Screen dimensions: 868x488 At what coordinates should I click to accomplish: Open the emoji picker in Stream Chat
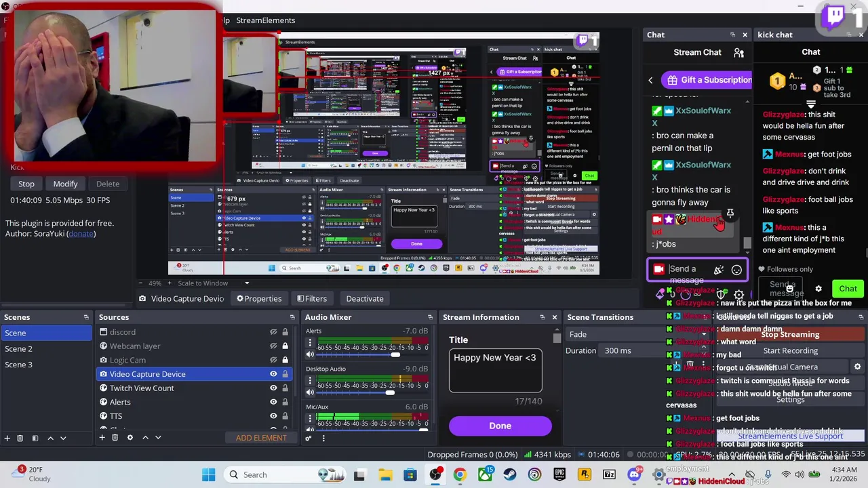pos(736,270)
